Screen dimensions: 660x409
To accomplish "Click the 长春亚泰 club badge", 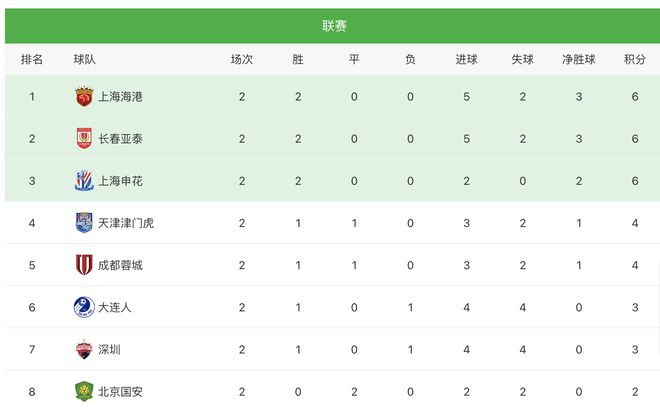I will [x=84, y=139].
